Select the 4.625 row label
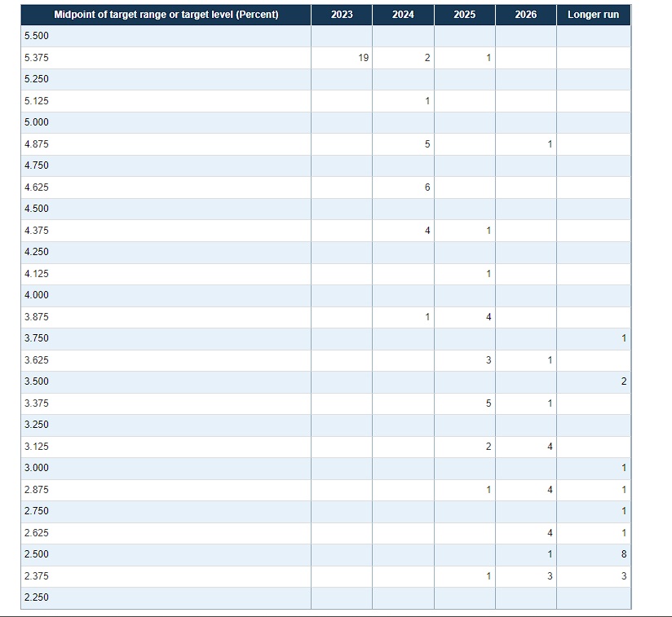Viewport: 672px width, 617px height. (x=37, y=187)
